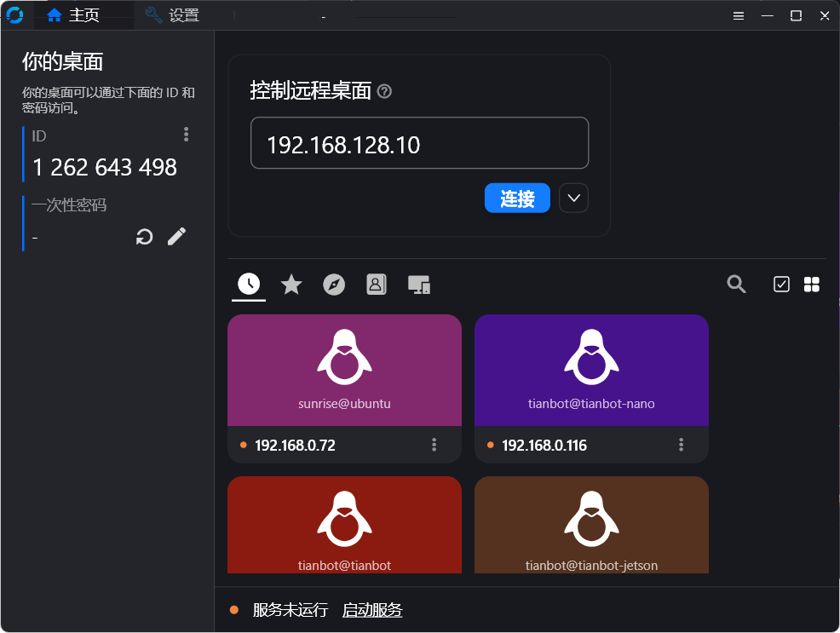Switch to the 设置 tab

pyautogui.click(x=172, y=15)
